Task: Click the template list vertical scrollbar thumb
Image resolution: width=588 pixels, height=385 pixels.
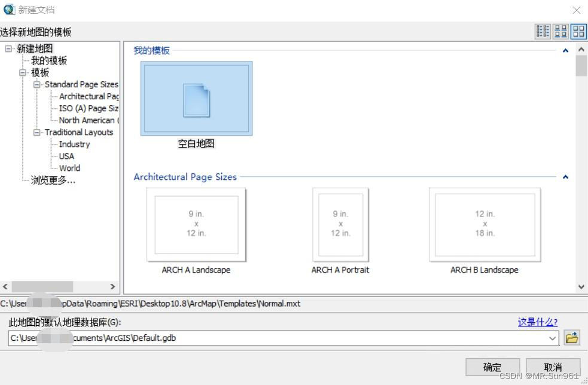Action: (x=581, y=66)
